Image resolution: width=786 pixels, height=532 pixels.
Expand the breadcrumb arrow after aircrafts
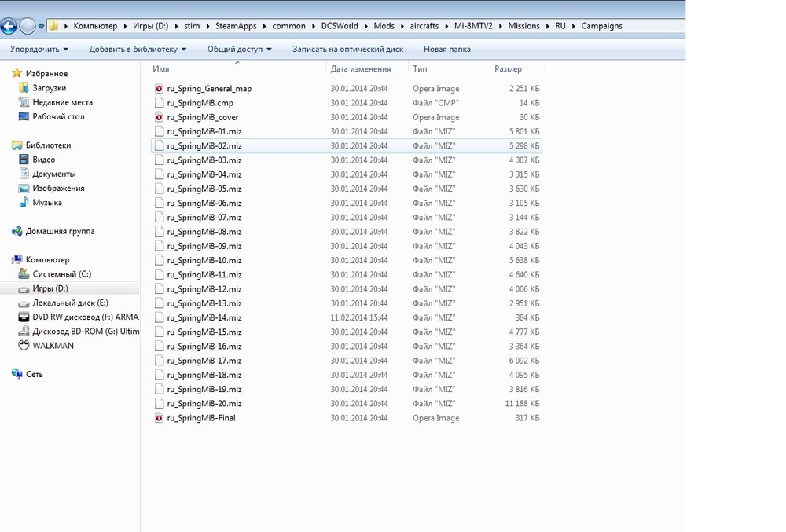tap(446, 26)
